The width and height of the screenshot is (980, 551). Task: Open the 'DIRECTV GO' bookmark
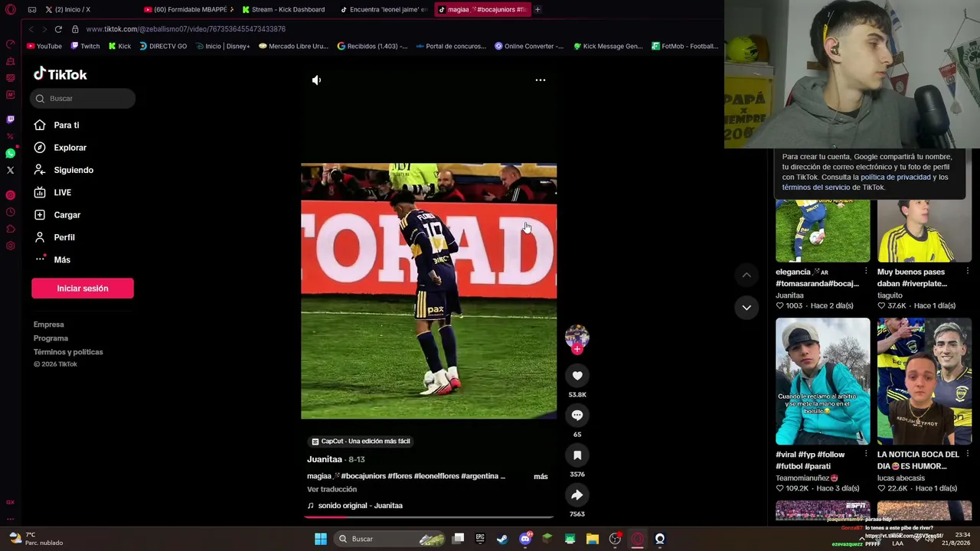click(x=163, y=46)
